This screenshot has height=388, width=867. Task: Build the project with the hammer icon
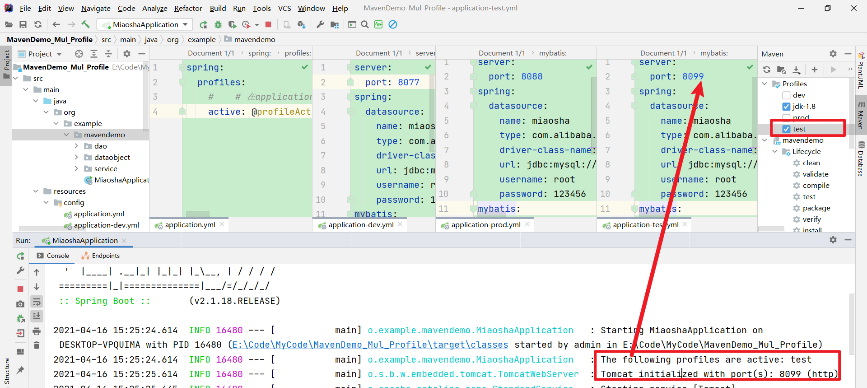86,24
